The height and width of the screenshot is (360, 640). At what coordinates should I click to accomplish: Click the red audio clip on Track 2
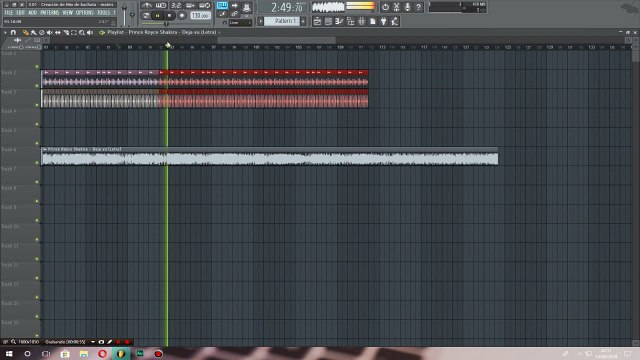point(264,79)
